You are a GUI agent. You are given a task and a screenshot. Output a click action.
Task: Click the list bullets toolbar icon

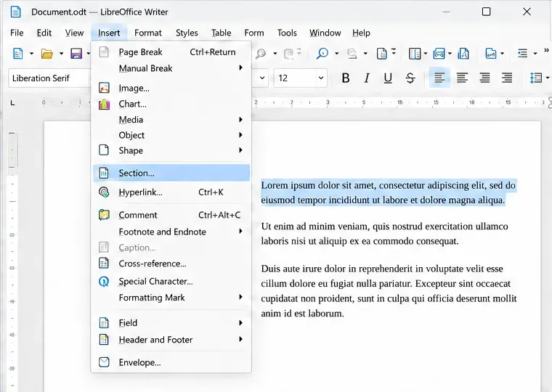coord(522,54)
